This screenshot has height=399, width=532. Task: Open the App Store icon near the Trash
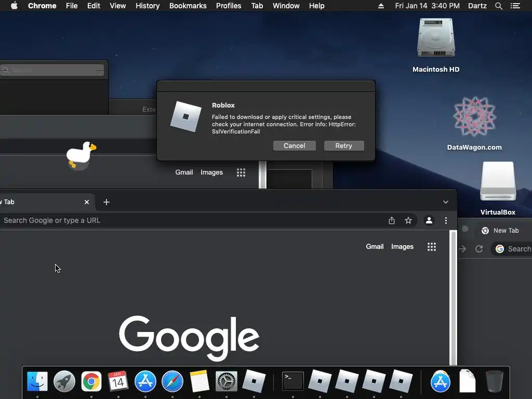point(441,381)
